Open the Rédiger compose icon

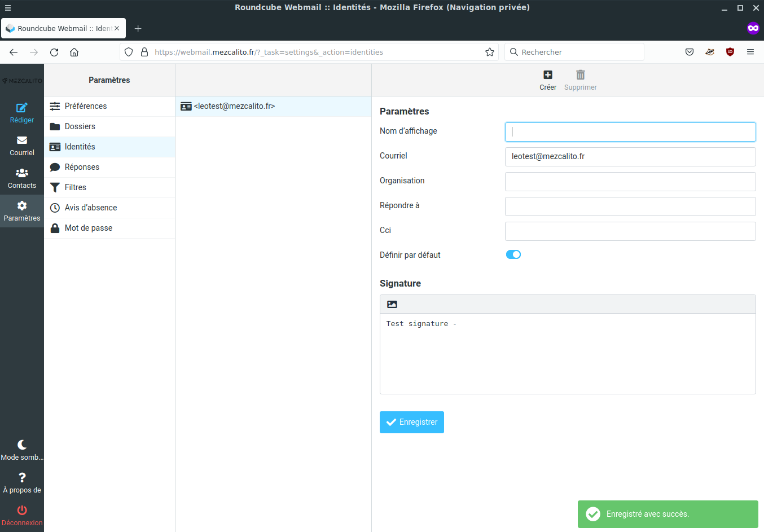[22, 112]
